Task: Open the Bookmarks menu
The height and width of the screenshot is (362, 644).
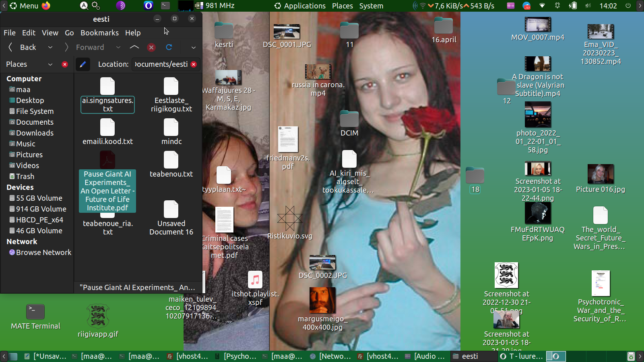Action: (99, 33)
